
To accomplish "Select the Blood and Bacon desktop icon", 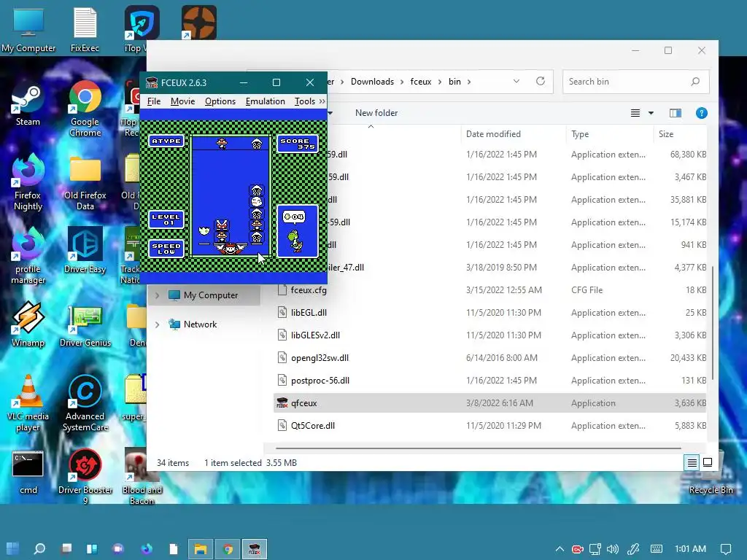I will point(142,476).
